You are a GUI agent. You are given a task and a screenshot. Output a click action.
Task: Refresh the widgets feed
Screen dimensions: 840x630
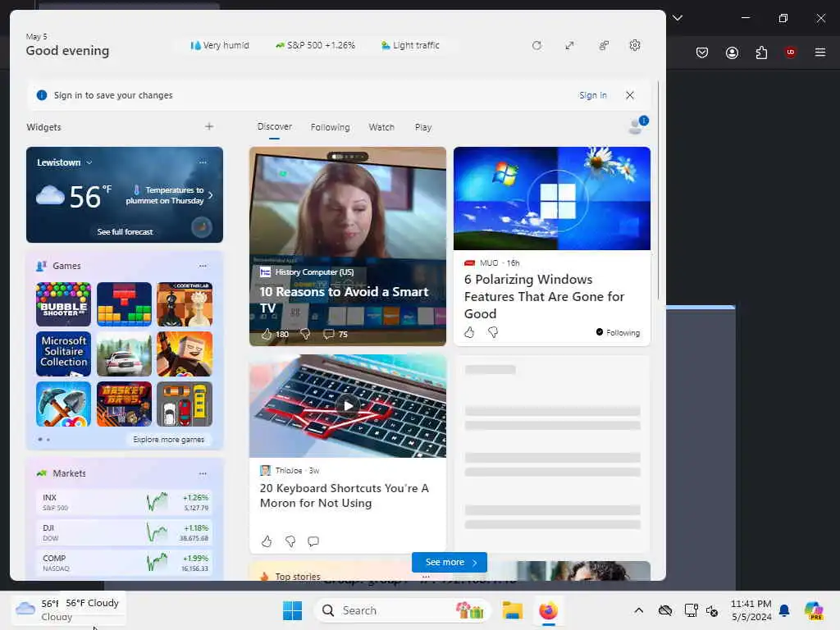pos(536,46)
